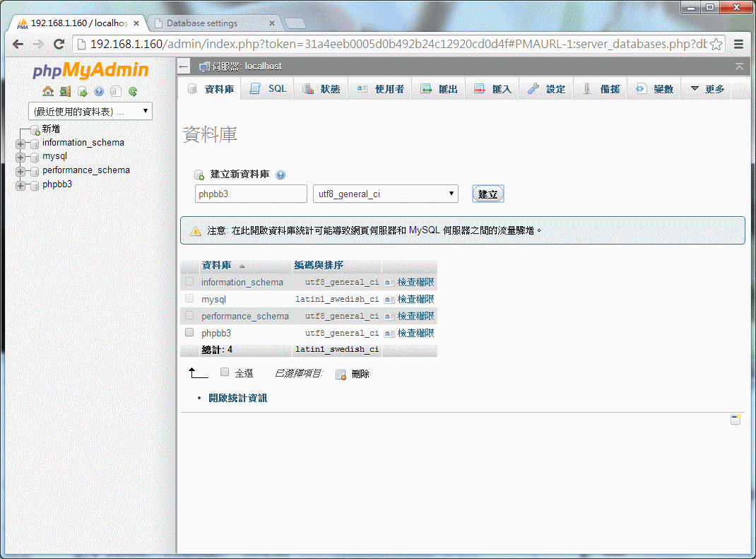
Task: Click 檢查權限 link for phpbb3
Action: point(415,334)
